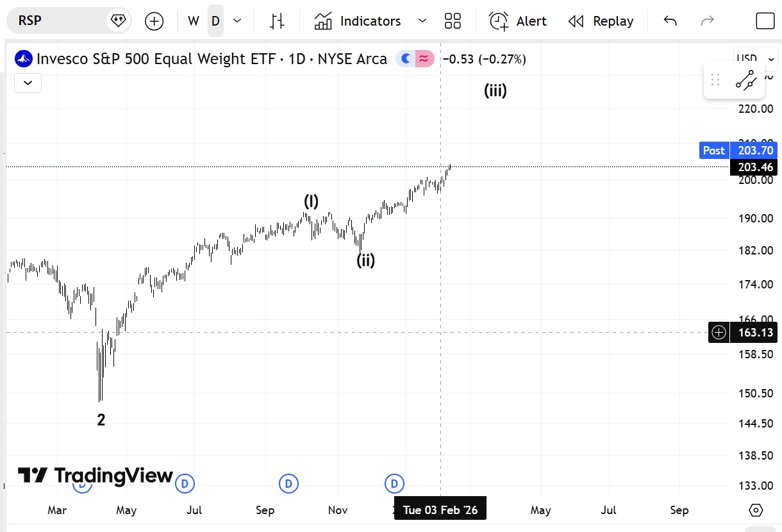Create an Alert
This screenshot has height=532, width=782.
tap(518, 21)
